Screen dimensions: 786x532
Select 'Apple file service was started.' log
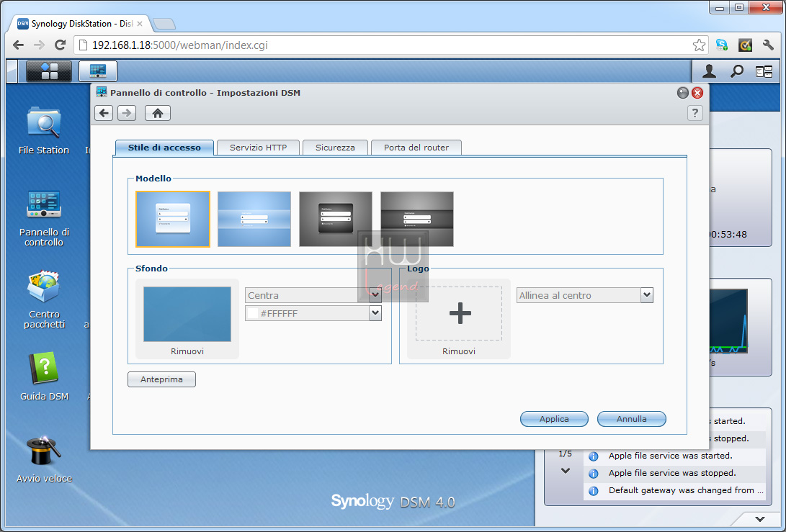(x=675, y=456)
